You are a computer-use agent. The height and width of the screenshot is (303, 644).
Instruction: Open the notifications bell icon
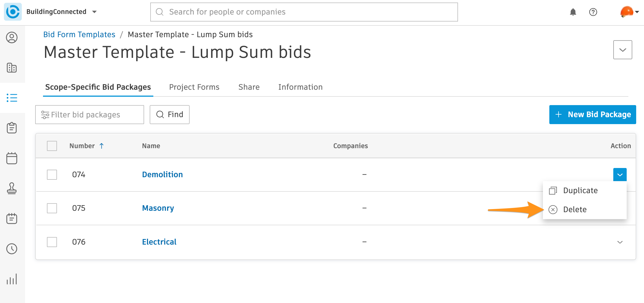coord(573,12)
